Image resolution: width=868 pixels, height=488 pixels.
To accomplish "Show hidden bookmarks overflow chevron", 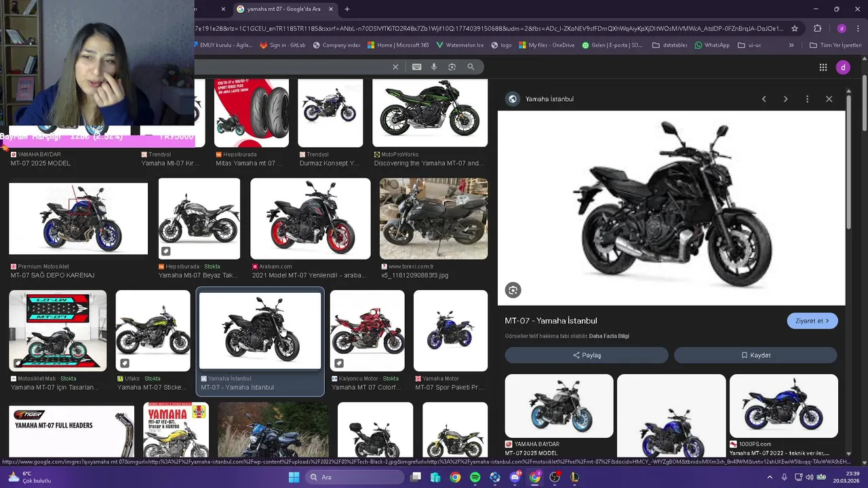I will (791, 45).
